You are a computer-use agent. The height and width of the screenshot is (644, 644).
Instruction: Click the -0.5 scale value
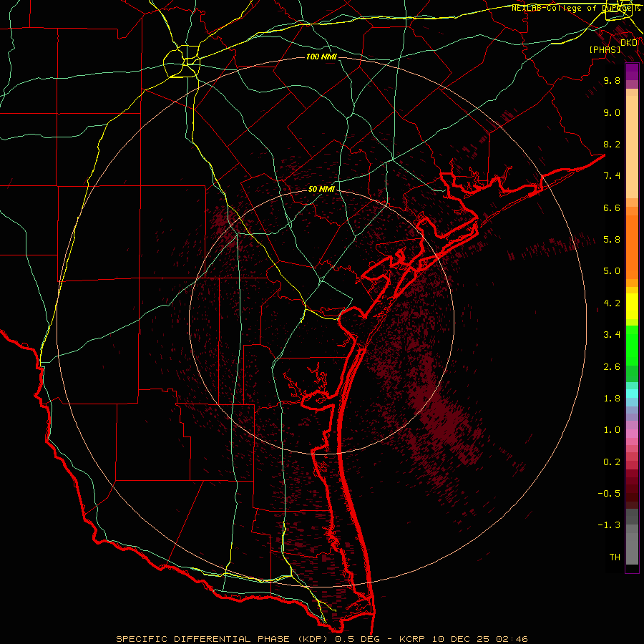(x=609, y=494)
